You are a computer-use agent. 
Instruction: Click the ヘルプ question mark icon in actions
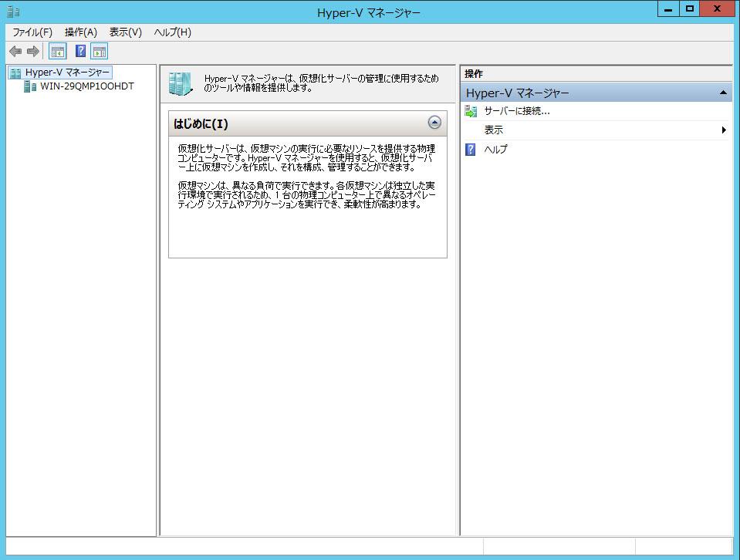(471, 150)
